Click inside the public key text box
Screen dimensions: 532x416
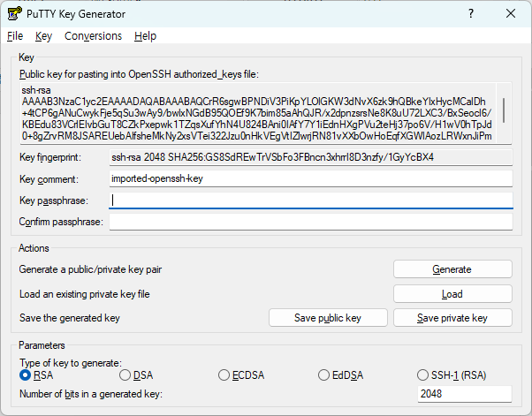click(x=258, y=113)
